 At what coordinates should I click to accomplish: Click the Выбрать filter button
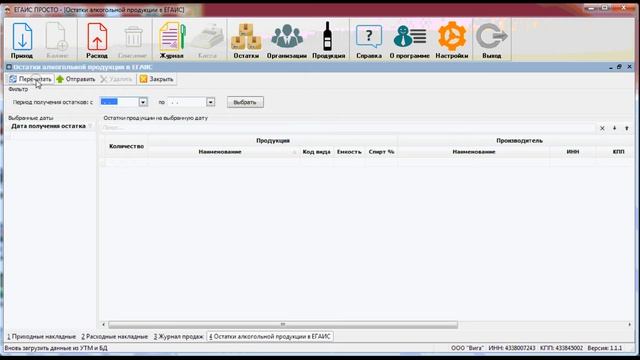[x=245, y=102]
